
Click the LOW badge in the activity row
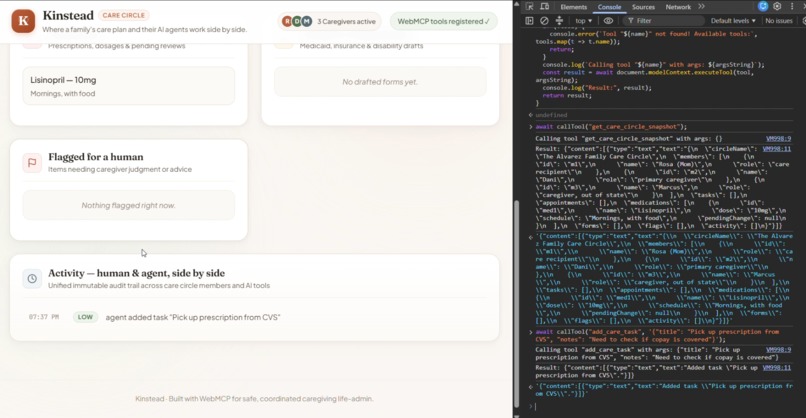(85, 317)
